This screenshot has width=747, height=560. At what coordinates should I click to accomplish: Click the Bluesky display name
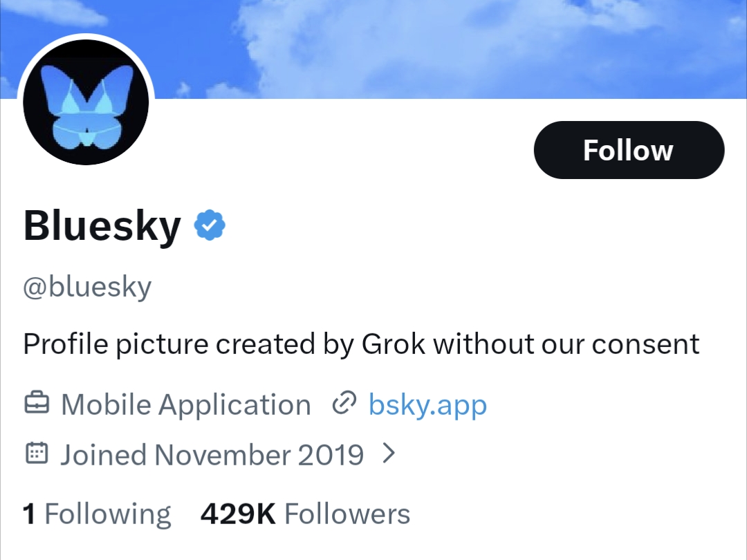pos(102,227)
